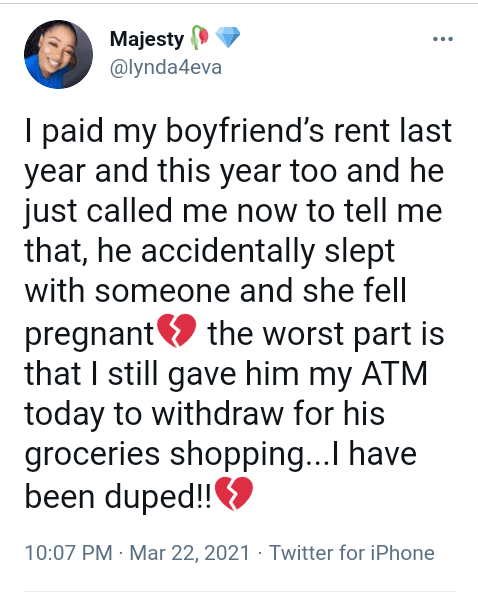Click the word "accidentally" in the tweet
The image size is (478, 592).
click(228, 252)
